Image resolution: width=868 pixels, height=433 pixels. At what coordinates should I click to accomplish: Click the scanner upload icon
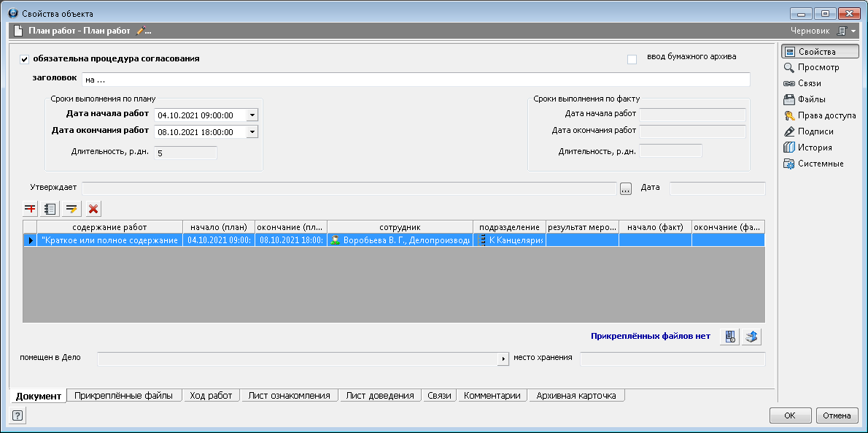pos(751,337)
